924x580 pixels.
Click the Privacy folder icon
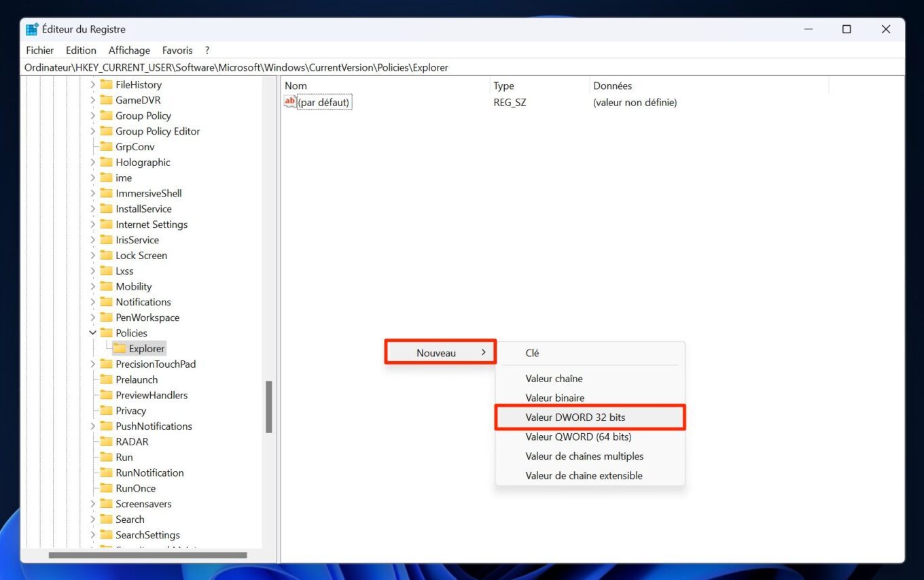click(106, 411)
